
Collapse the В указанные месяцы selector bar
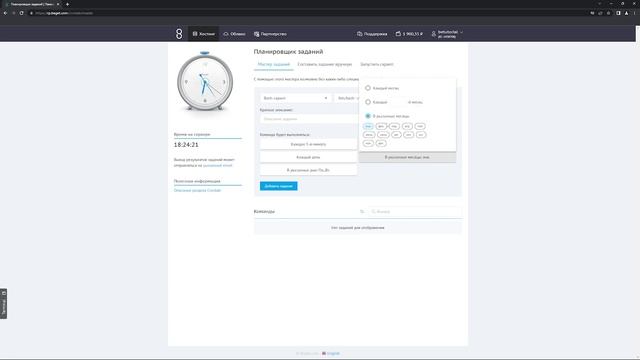[x=407, y=157]
